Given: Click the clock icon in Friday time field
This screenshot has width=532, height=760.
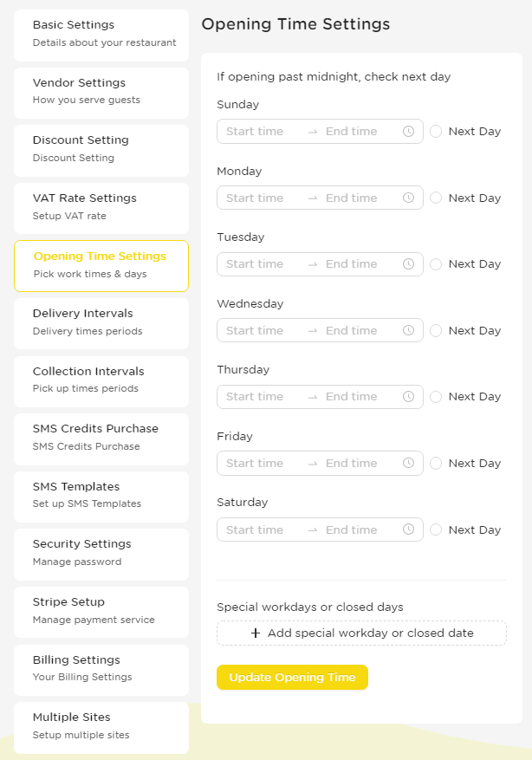Looking at the screenshot, I should coord(408,463).
